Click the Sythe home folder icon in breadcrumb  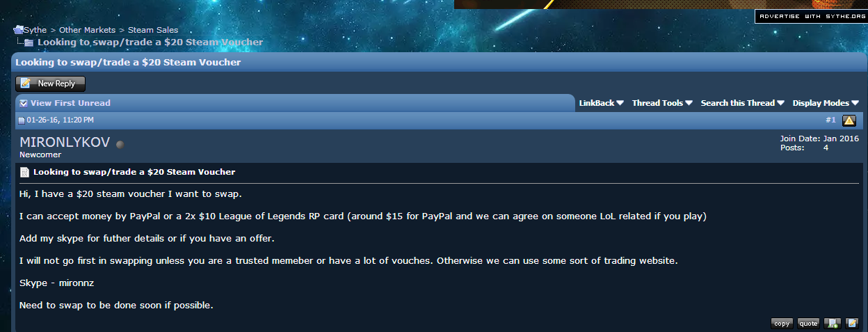click(19, 30)
